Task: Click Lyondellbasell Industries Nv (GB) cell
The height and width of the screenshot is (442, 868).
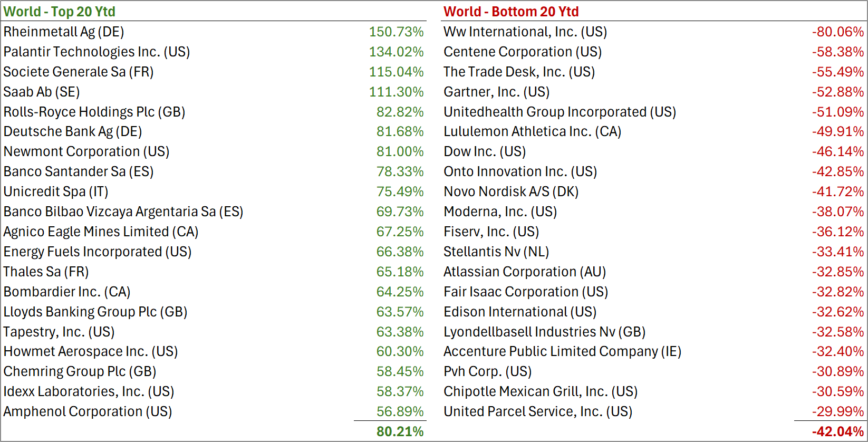Action: [545, 332]
